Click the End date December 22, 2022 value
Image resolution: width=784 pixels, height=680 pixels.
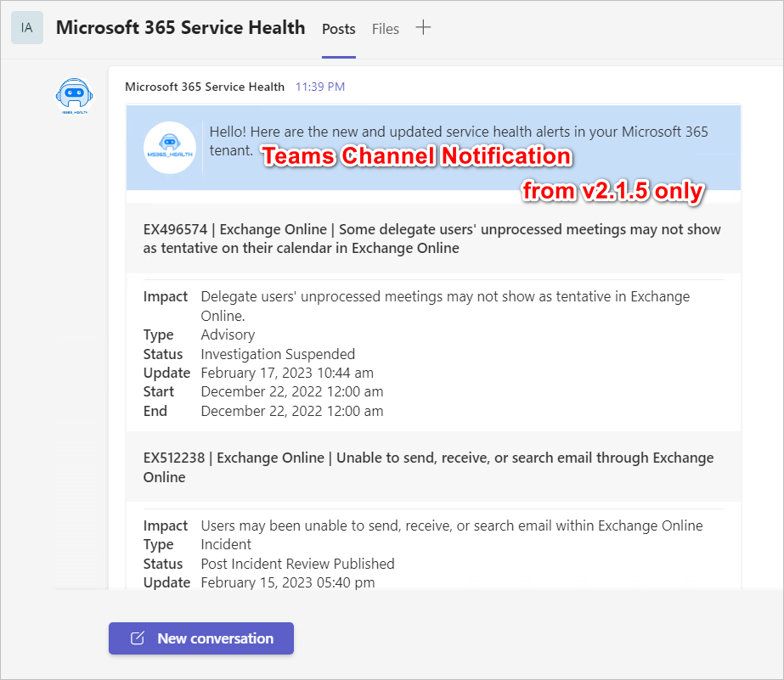(x=292, y=412)
